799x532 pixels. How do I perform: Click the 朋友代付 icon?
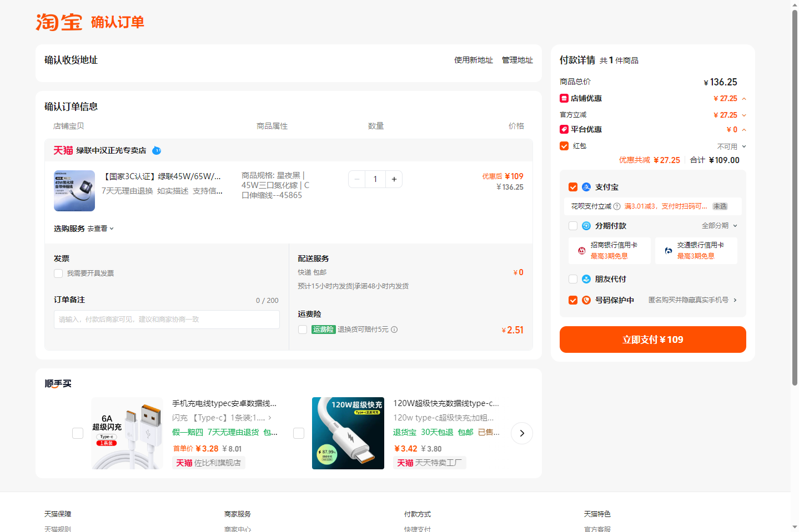[586, 279]
